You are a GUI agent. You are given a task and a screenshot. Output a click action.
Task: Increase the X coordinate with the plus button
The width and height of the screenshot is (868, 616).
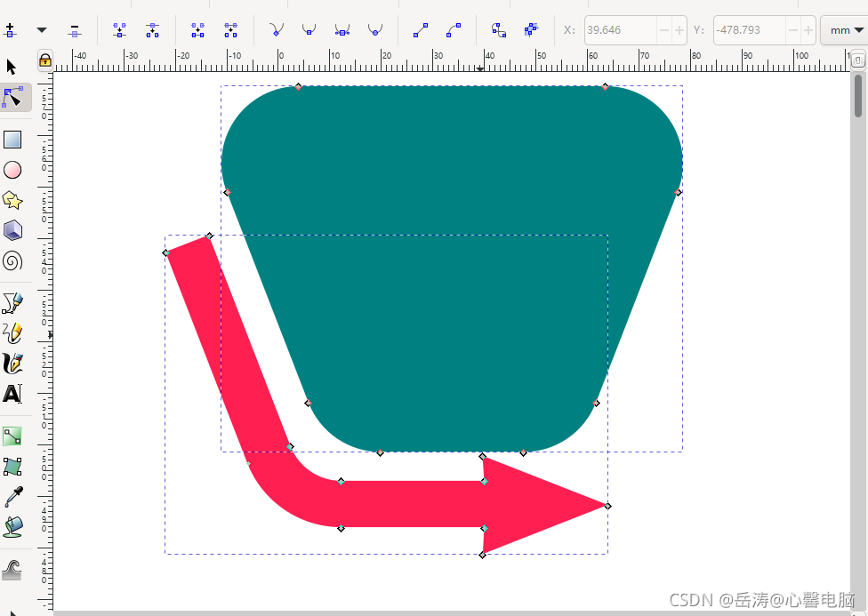(679, 30)
